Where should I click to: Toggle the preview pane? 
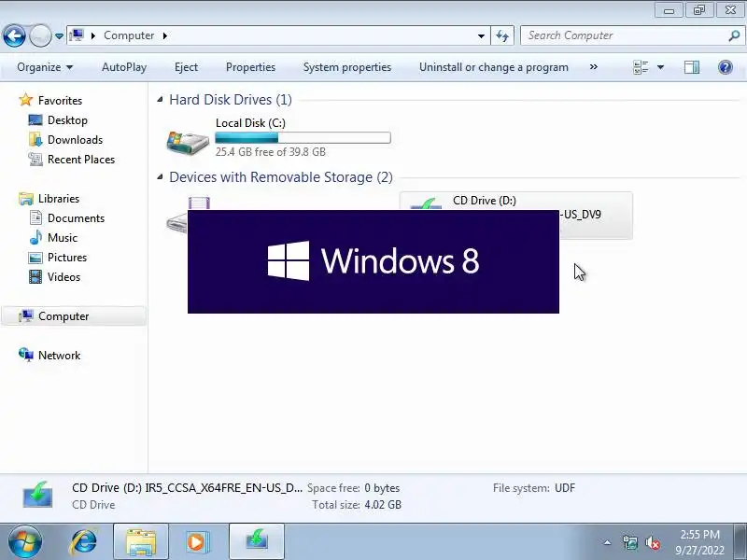692,67
